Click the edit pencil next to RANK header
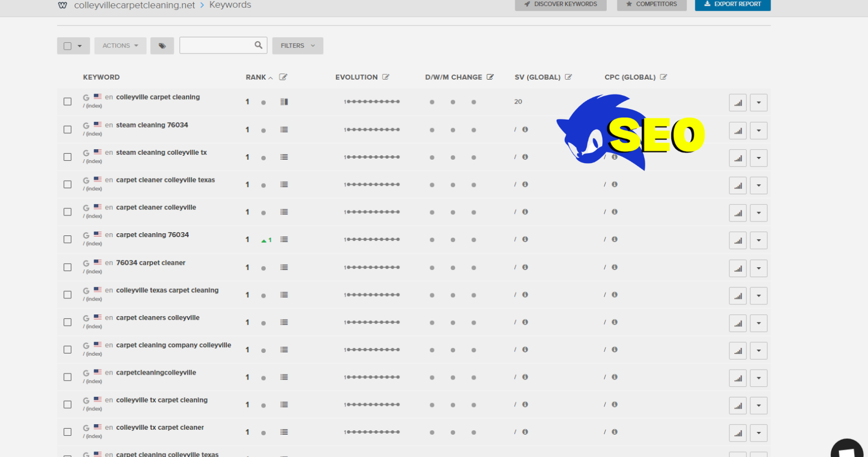The image size is (868, 457). point(283,77)
